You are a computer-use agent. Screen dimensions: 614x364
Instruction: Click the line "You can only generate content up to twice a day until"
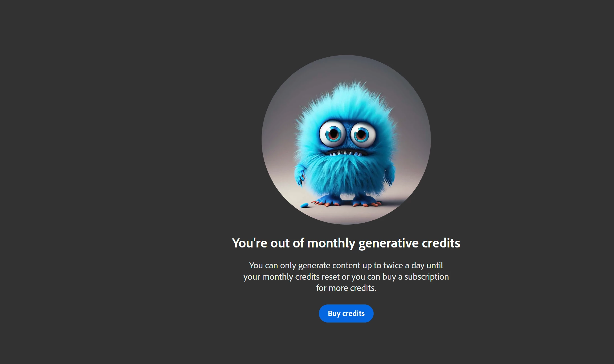(346, 266)
